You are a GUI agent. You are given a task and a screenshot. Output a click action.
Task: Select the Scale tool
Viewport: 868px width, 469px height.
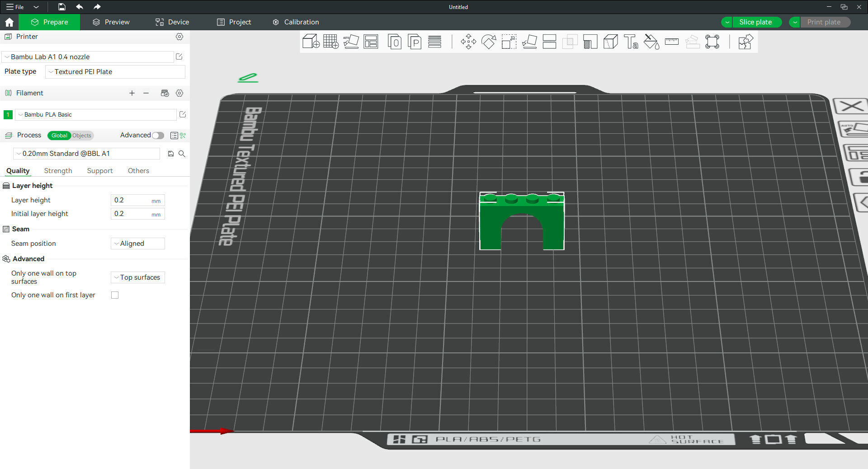click(x=509, y=42)
